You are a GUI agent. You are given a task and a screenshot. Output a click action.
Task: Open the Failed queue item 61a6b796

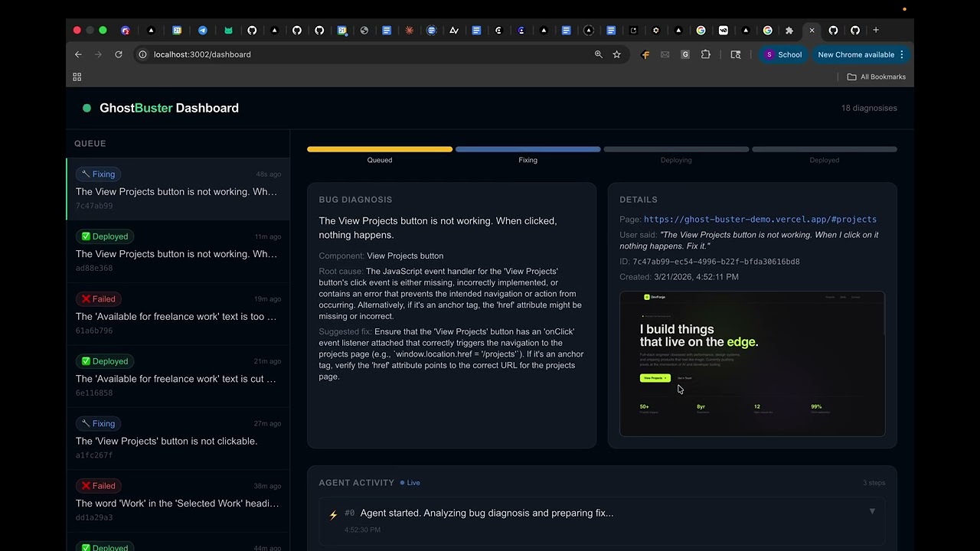(x=178, y=315)
